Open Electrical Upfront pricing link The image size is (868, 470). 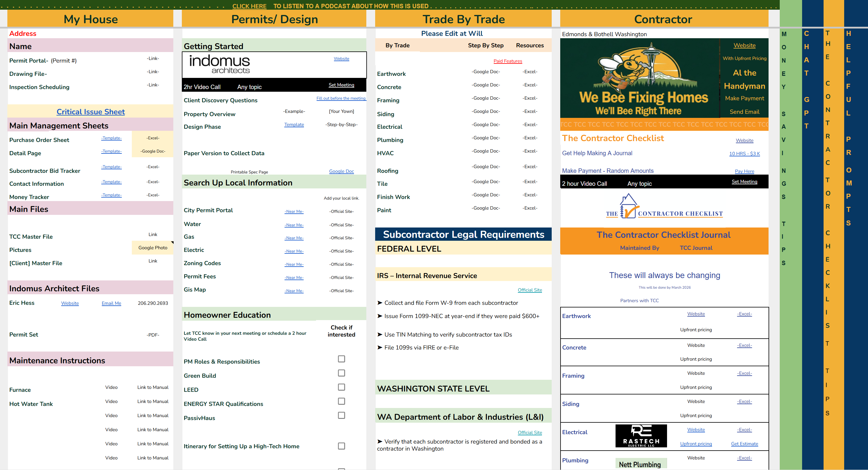point(696,444)
